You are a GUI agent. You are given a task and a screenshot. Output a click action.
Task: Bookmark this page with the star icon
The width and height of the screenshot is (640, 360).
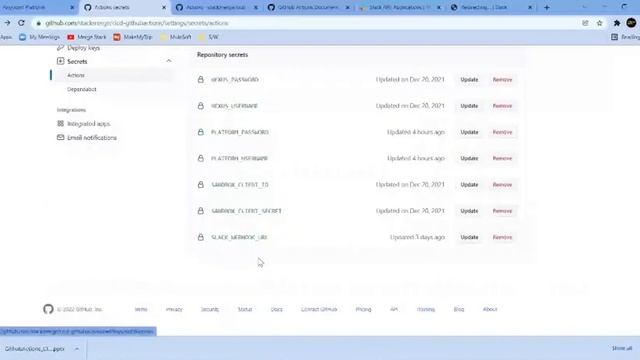[599, 23]
